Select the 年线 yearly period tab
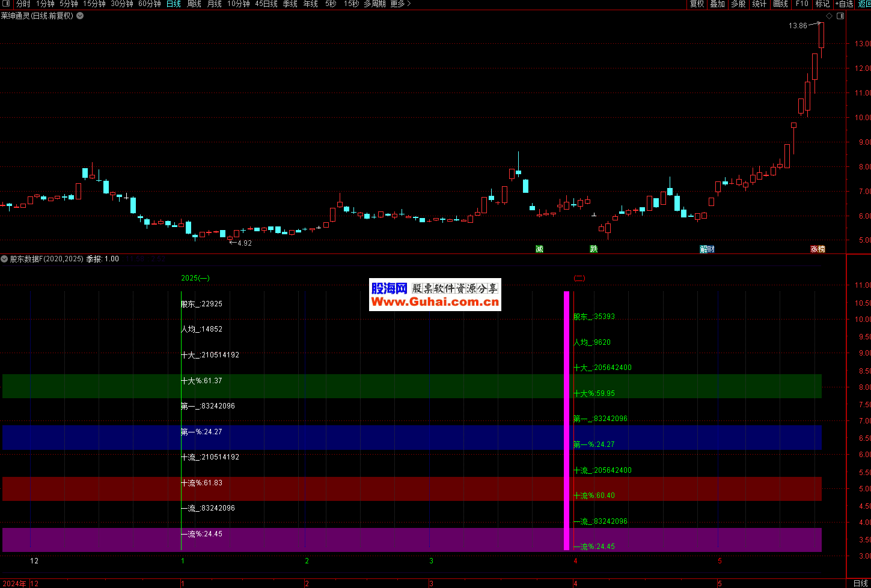 310,4
